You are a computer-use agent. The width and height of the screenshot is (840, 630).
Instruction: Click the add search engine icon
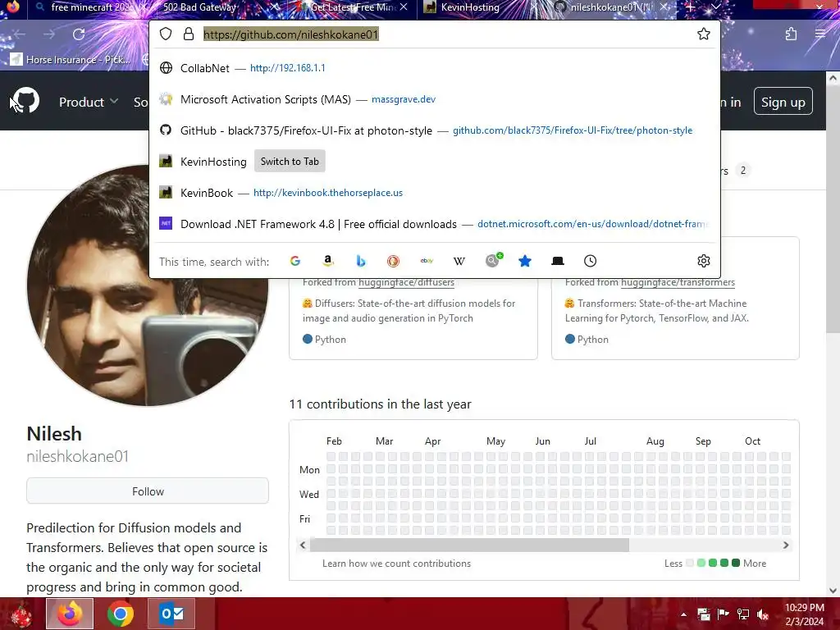[x=493, y=260]
